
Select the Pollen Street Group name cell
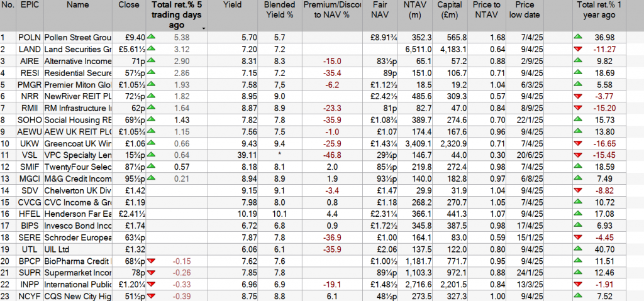click(x=77, y=37)
